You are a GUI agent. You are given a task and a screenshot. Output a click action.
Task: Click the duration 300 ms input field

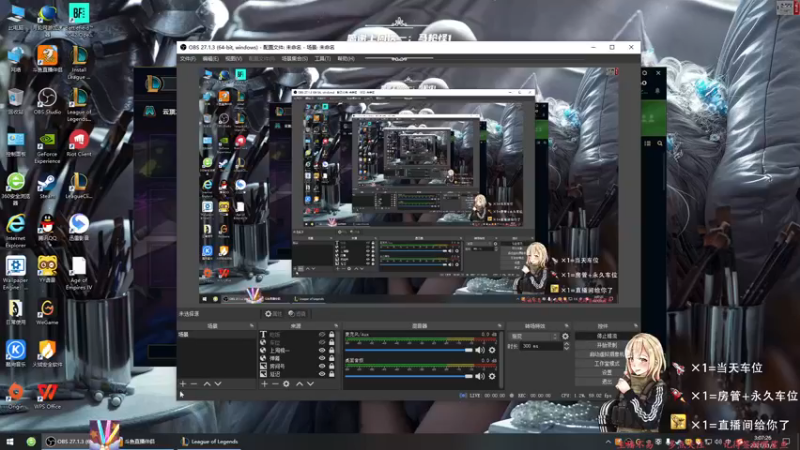tap(541, 346)
